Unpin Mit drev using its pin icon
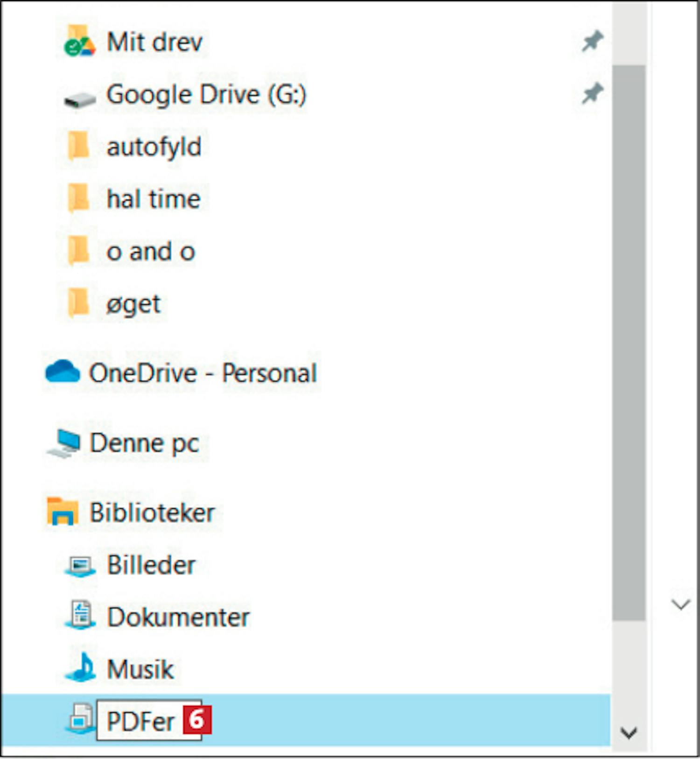This screenshot has height=759, width=700. click(x=592, y=42)
